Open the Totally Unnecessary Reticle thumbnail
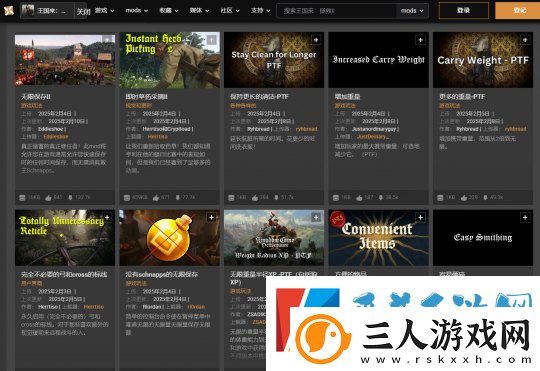540x371 pixels. [65, 238]
